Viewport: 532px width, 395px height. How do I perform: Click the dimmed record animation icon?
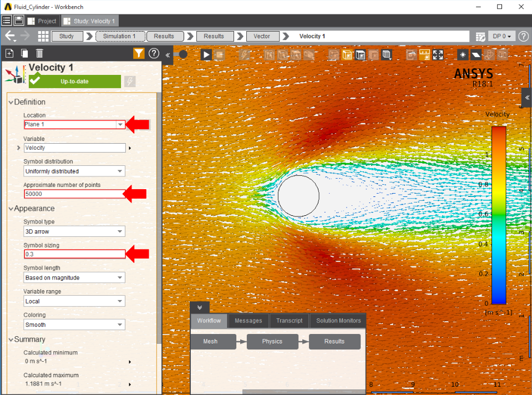tap(220, 54)
